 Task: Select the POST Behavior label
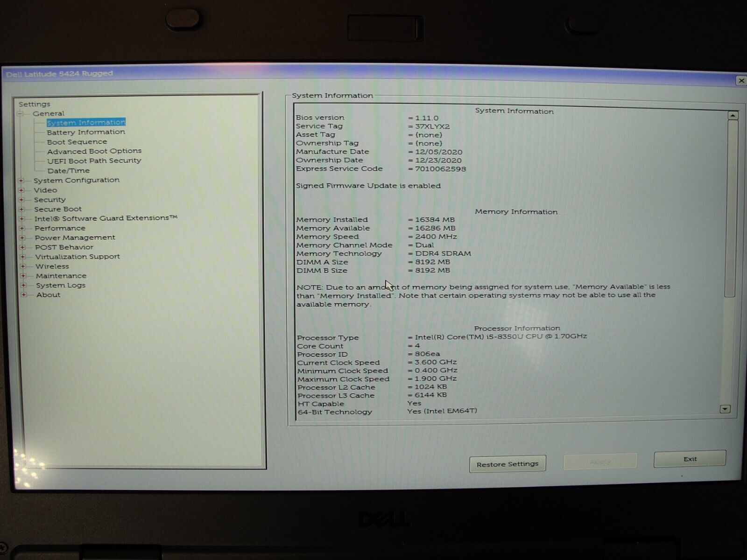pos(64,247)
